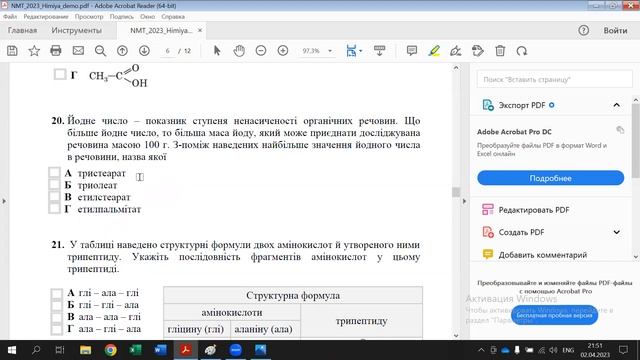
Task: Check answer Б триолеат checkbox
Action: point(54,184)
